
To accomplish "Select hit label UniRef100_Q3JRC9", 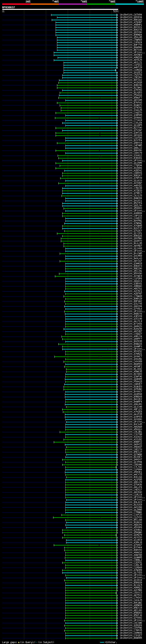I will point(131,540).
